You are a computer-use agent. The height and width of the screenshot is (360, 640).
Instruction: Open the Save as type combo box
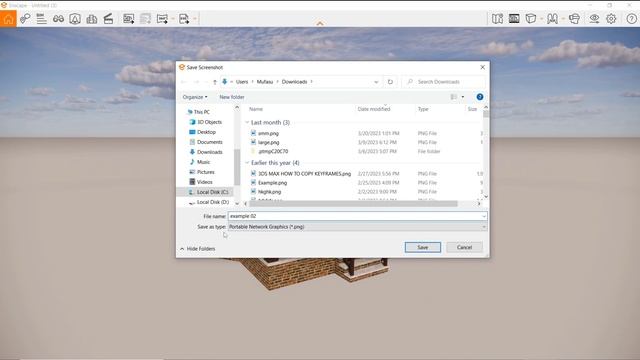[357, 227]
